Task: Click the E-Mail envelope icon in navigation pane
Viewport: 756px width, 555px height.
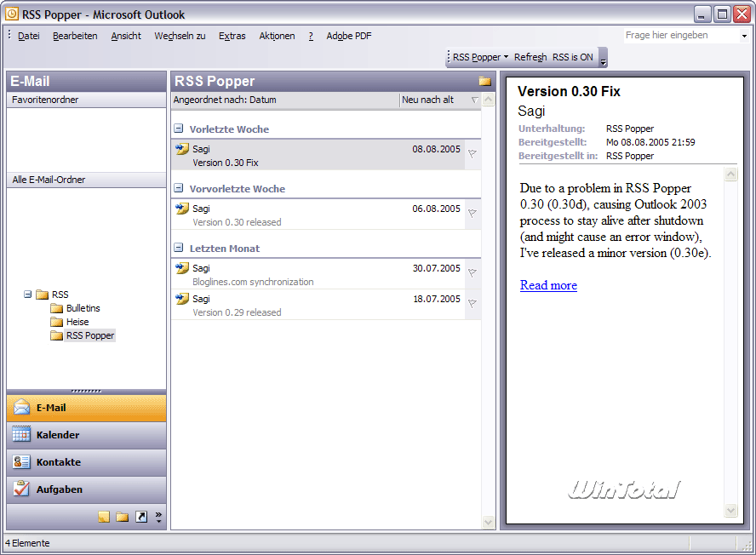Action: pyautogui.click(x=21, y=408)
